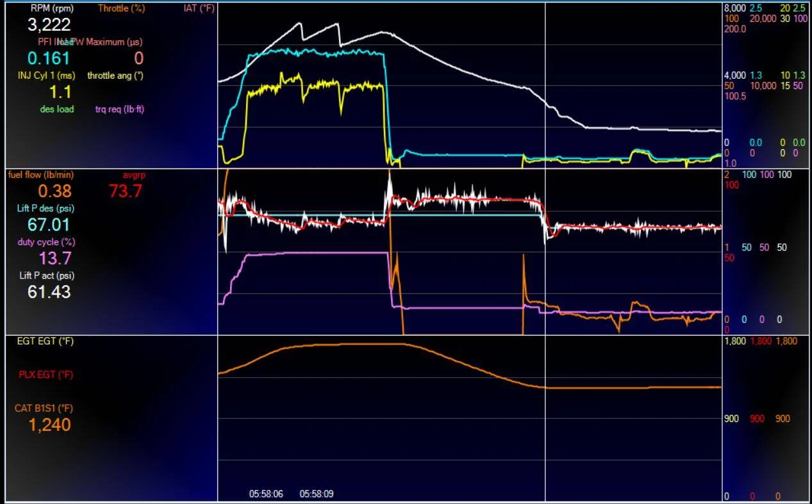Image resolution: width=812 pixels, height=504 pixels.
Task: Click the 100.5 IAT axis scale value
Action: pos(736,96)
